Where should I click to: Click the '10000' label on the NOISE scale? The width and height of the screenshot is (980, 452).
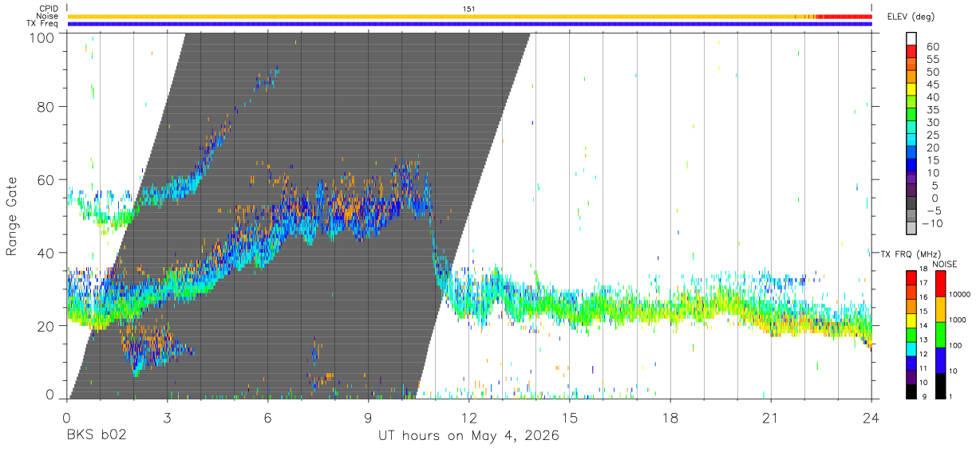point(959,294)
